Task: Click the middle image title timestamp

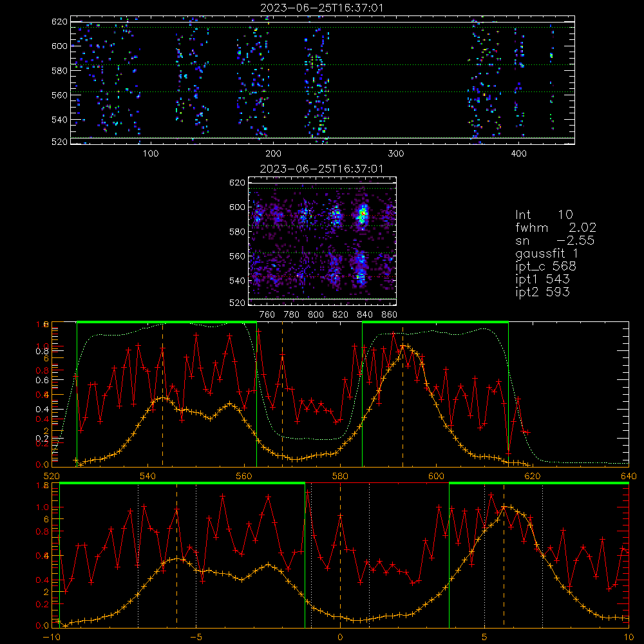Action: click(x=321, y=169)
